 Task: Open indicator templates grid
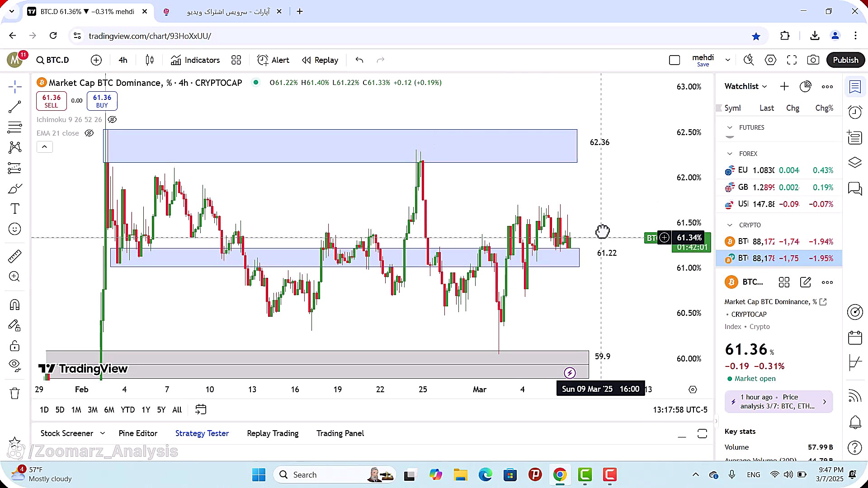236,60
